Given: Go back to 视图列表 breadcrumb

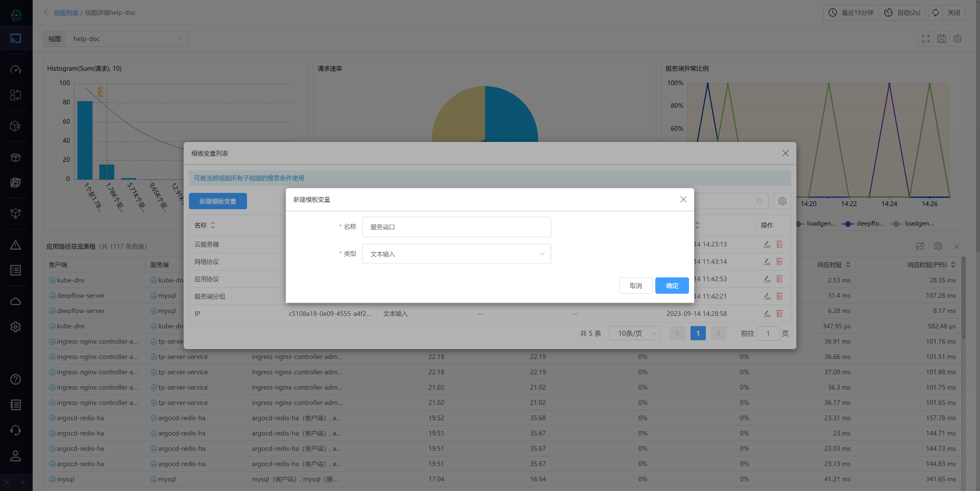Looking at the screenshot, I should point(66,13).
